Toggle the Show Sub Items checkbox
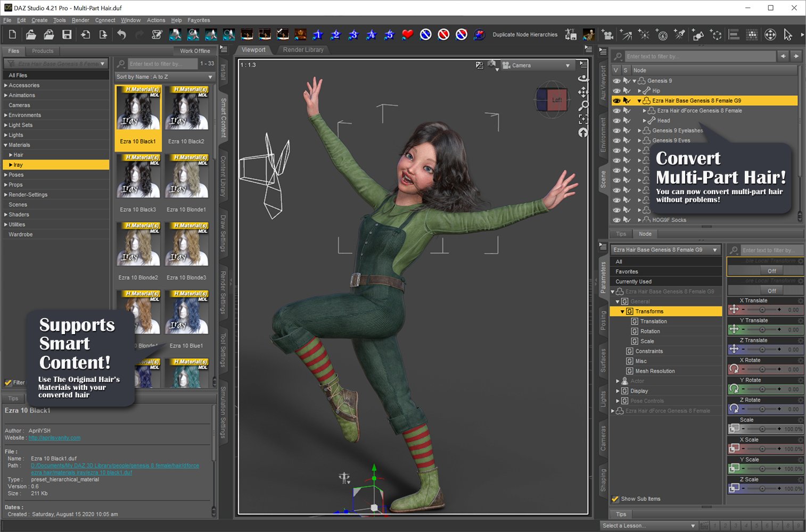Screen dimensions: 806x532 [615, 499]
